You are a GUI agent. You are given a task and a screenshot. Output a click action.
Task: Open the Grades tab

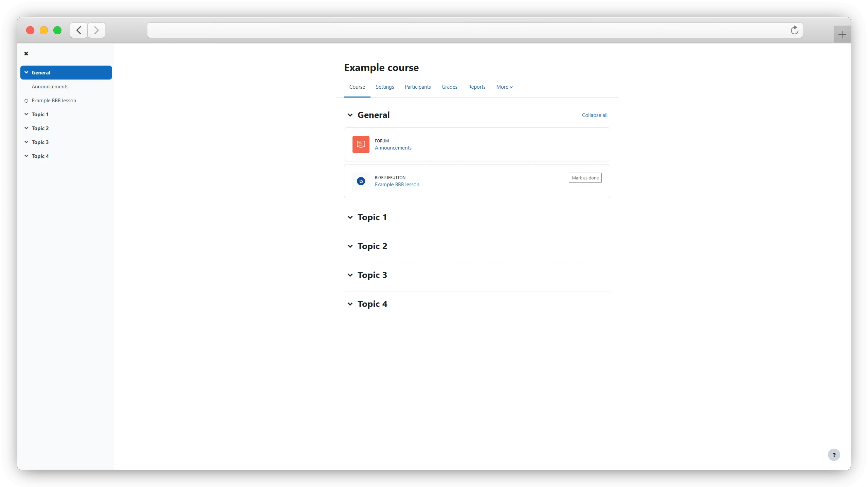click(449, 87)
